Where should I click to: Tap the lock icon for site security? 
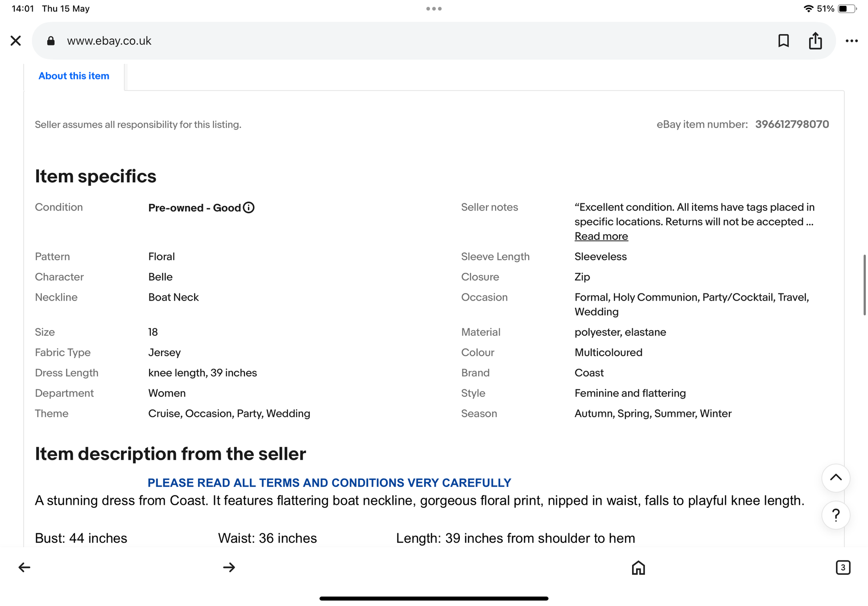pos(51,41)
